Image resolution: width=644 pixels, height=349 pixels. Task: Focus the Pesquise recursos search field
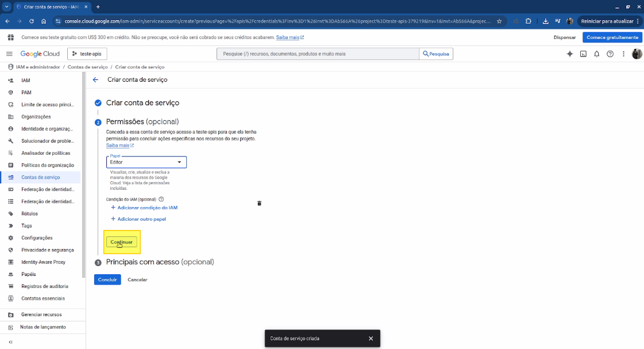point(318,54)
